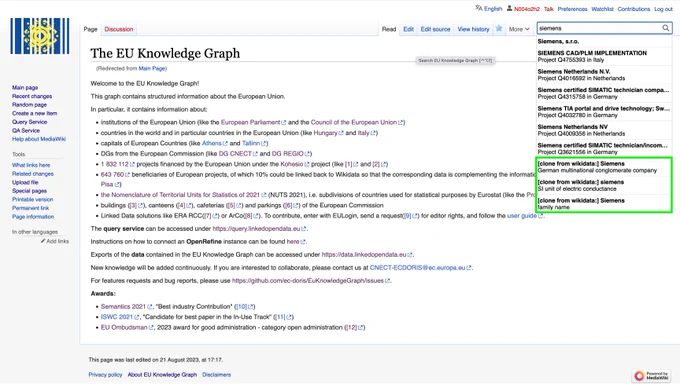Click Permanent link in Tools

pyautogui.click(x=30, y=208)
